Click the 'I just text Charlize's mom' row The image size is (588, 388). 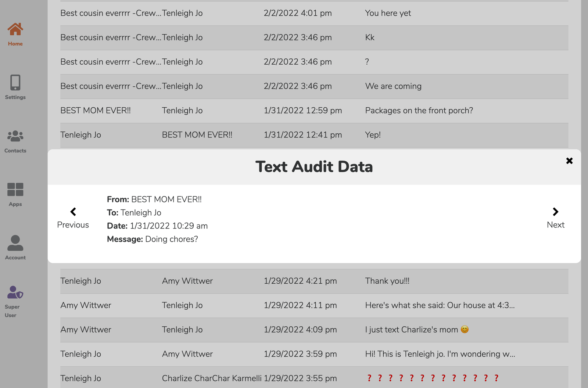point(415,330)
